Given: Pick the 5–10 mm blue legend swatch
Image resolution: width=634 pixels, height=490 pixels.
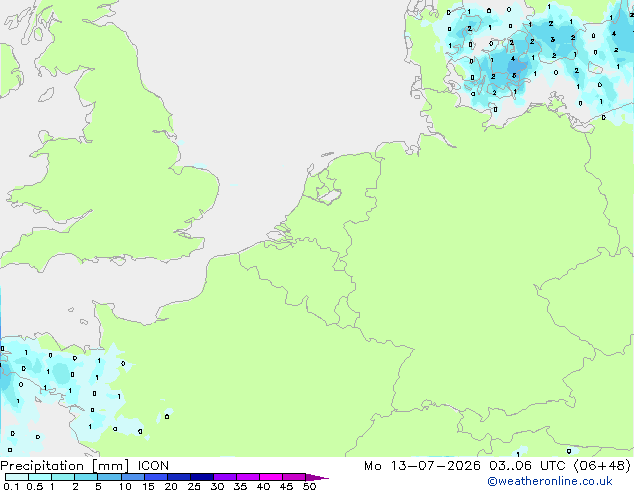Looking at the screenshot, I should click(x=109, y=477).
